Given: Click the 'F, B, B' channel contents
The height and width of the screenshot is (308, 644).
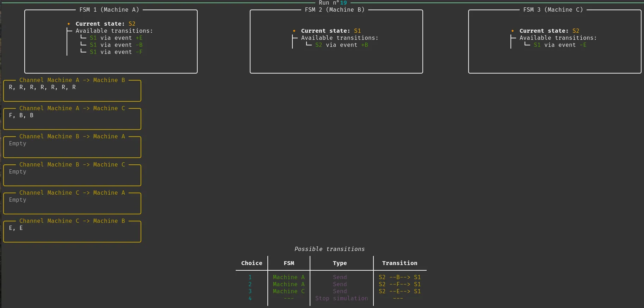Looking at the screenshot, I should 21,115.
